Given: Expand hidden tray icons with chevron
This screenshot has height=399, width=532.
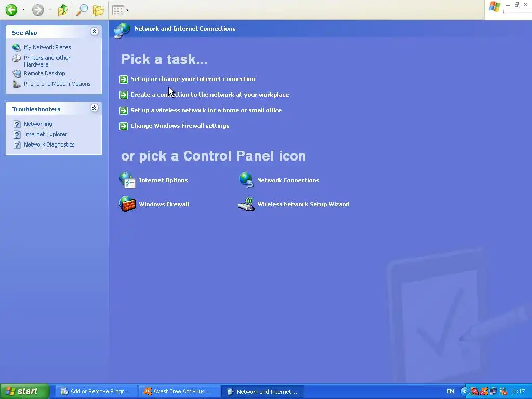Looking at the screenshot, I should [464, 392].
